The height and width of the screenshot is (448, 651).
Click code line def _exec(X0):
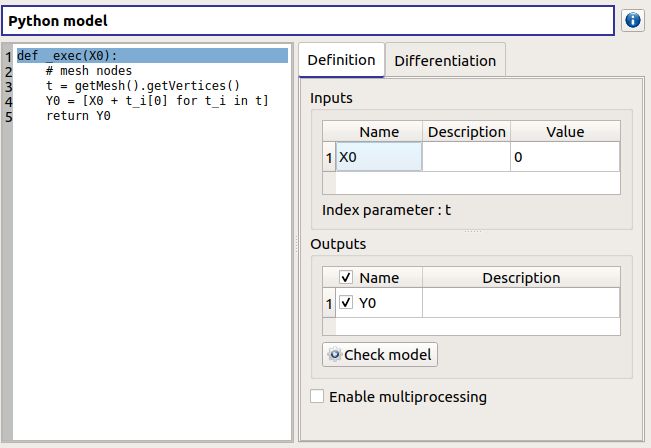tap(152, 56)
